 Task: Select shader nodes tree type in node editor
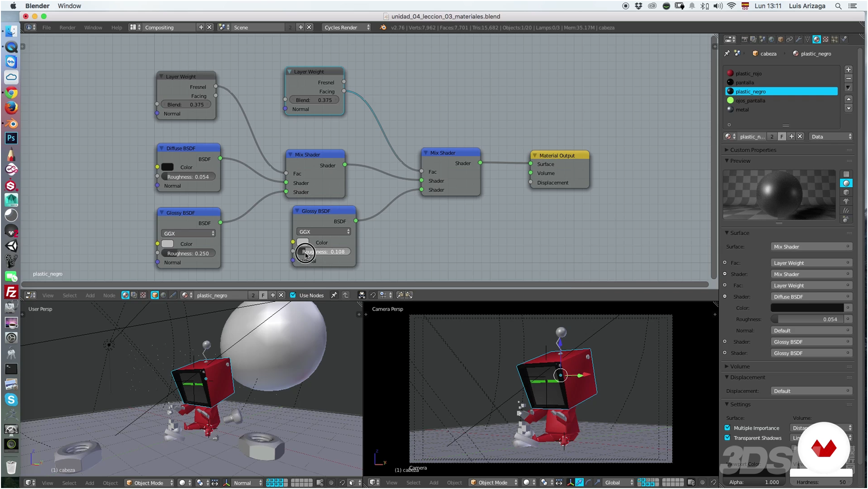click(x=125, y=295)
